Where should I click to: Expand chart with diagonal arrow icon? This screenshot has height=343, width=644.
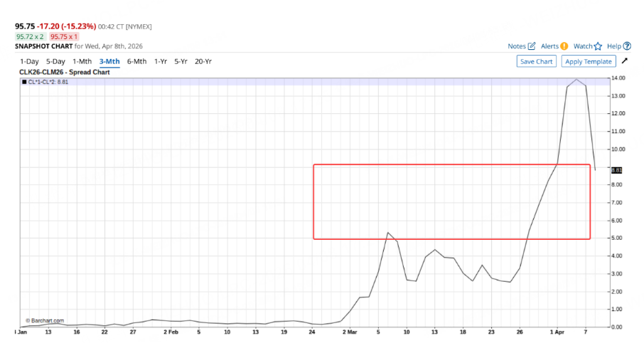(x=625, y=61)
